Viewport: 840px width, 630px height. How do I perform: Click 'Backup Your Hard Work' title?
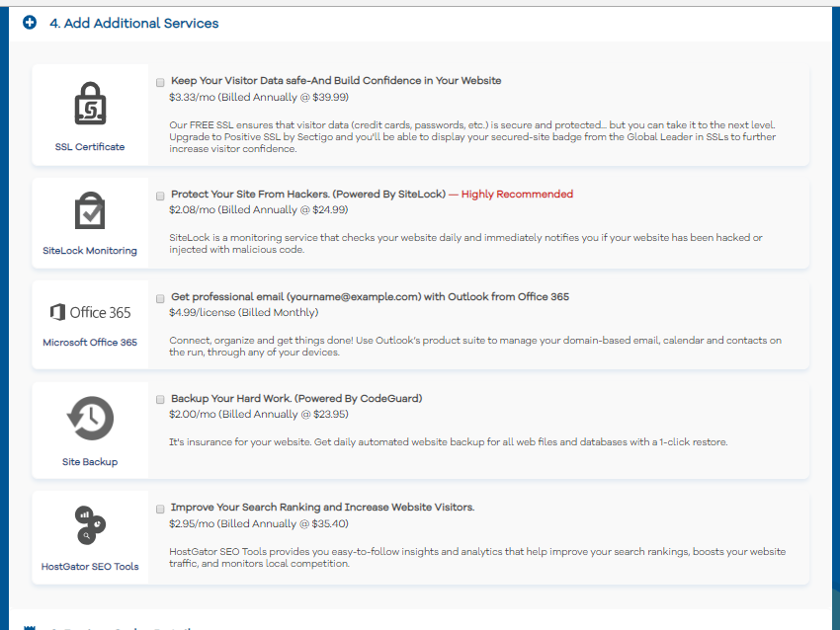296,399
